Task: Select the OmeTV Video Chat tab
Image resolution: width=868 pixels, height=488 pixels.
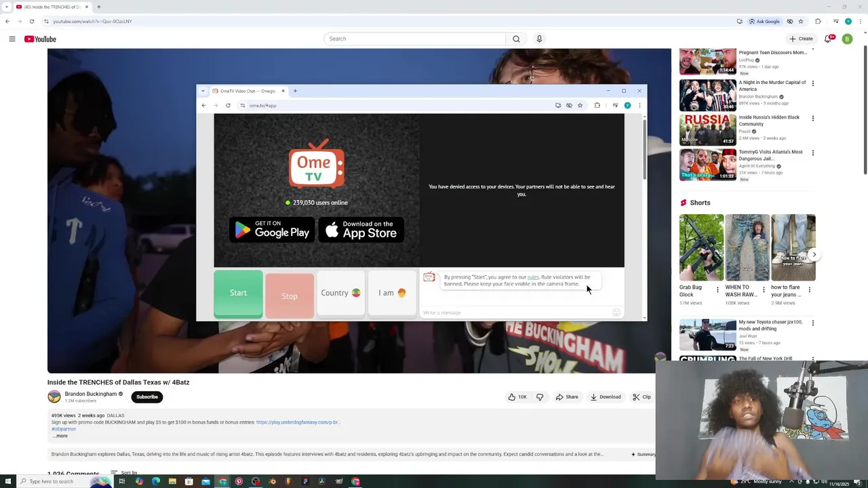Action: point(248,91)
